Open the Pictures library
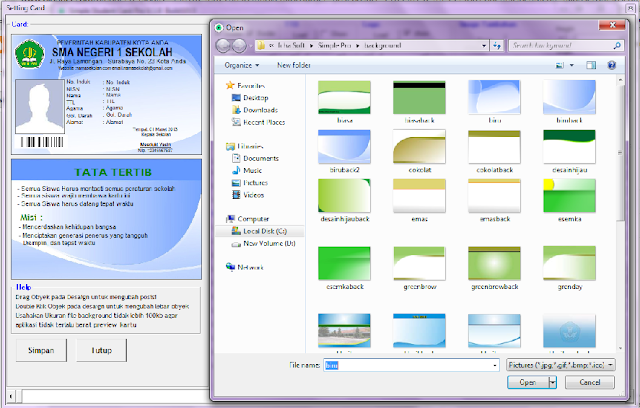 pos(250,183)
